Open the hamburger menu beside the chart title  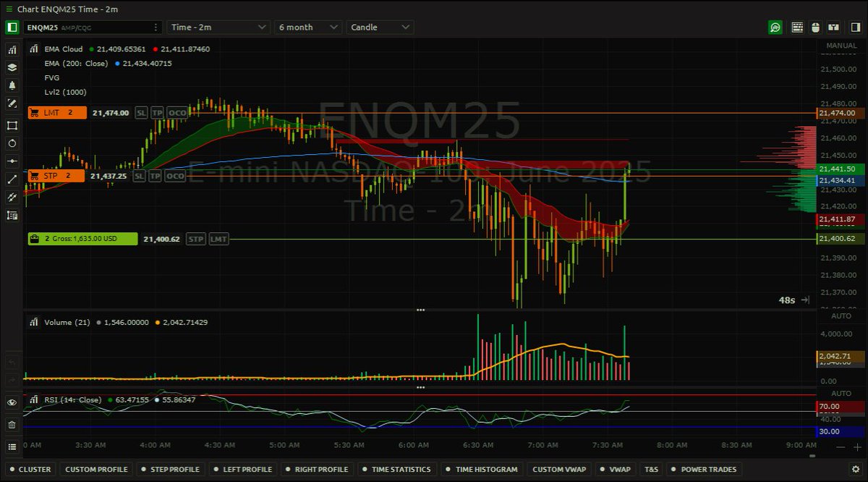9,9
